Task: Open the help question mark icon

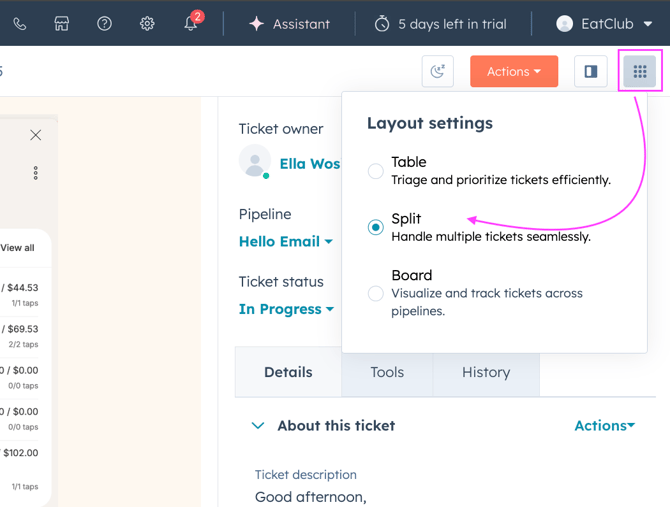Action: point(104,23)
